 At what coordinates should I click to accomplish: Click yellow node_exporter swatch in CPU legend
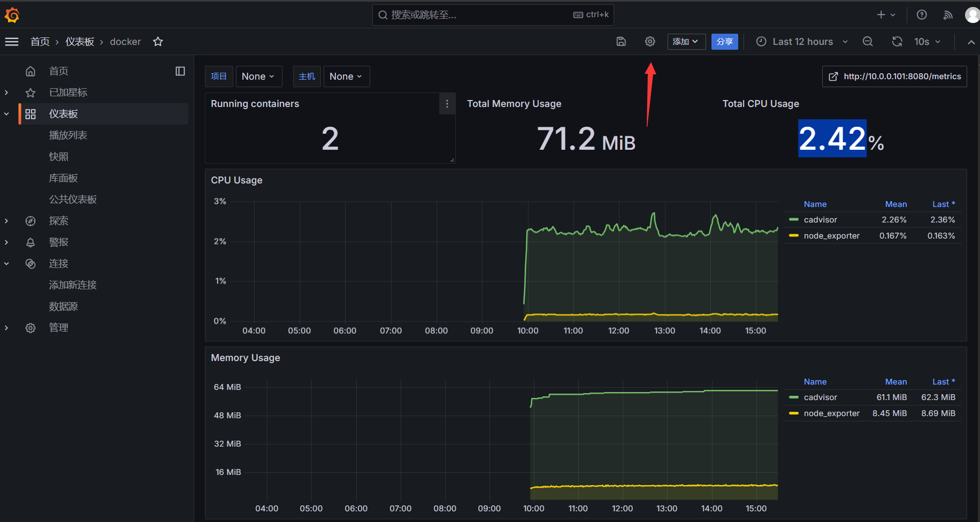(794, 236)
